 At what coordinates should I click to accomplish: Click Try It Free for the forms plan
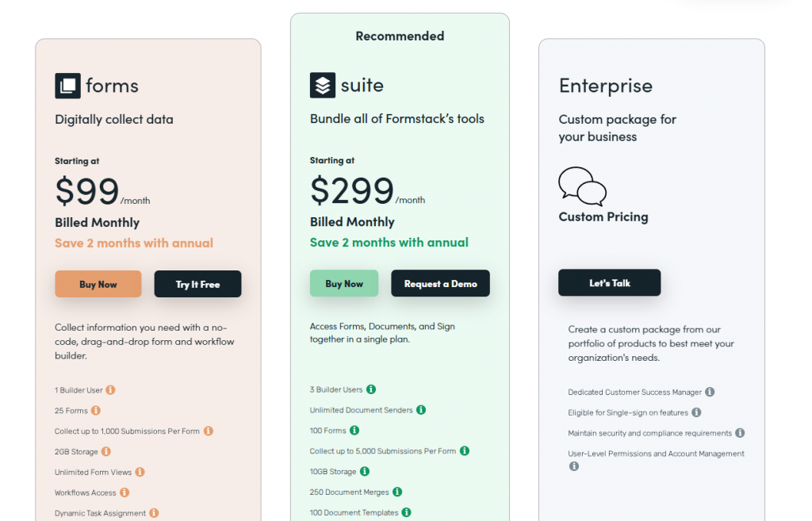coord(197,283)
